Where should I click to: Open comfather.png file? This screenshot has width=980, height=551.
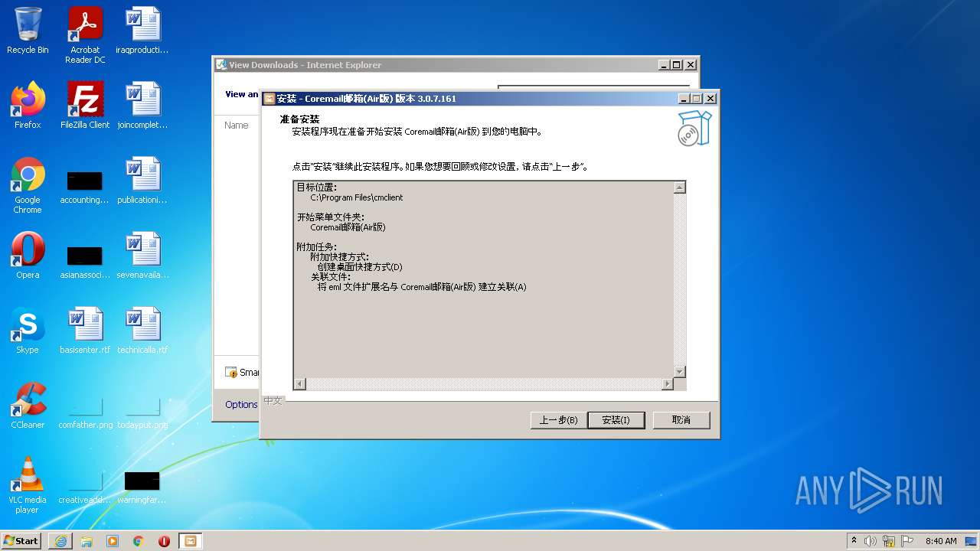click(x=85, y=412)
